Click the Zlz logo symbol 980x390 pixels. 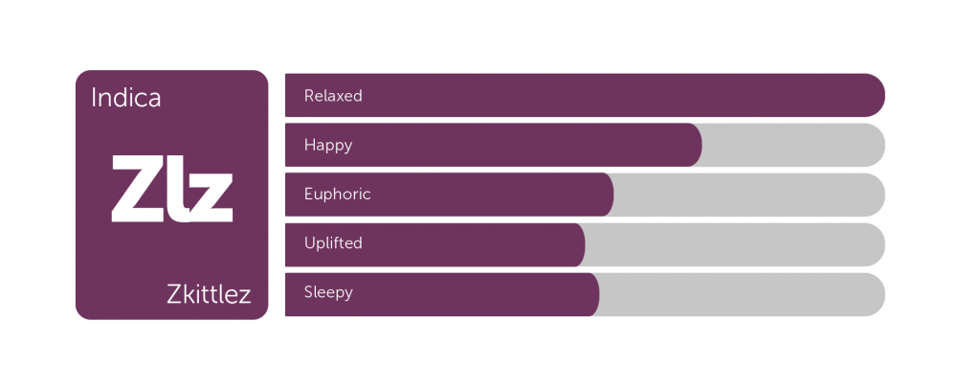tap(172, 189)
